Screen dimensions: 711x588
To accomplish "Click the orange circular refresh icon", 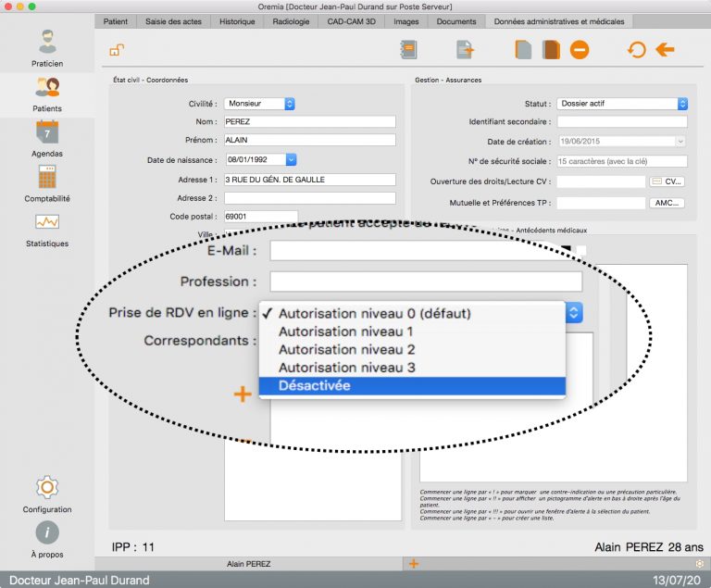I will pyautogui.click(x=636, y=50).
